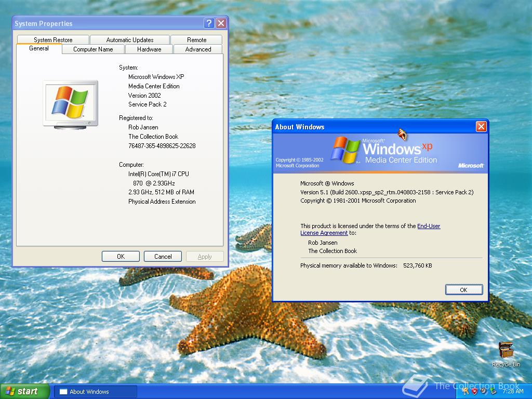Click the Safely Remove Hardware tray icon
The width and height of the screenshot is (532, 399).
[x=494, y=391]
